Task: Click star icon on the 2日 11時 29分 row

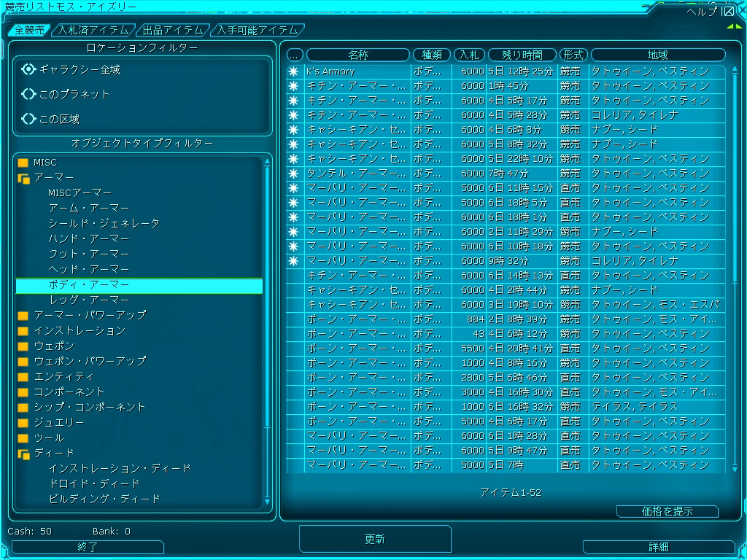Action: click(x=293, y=232)
